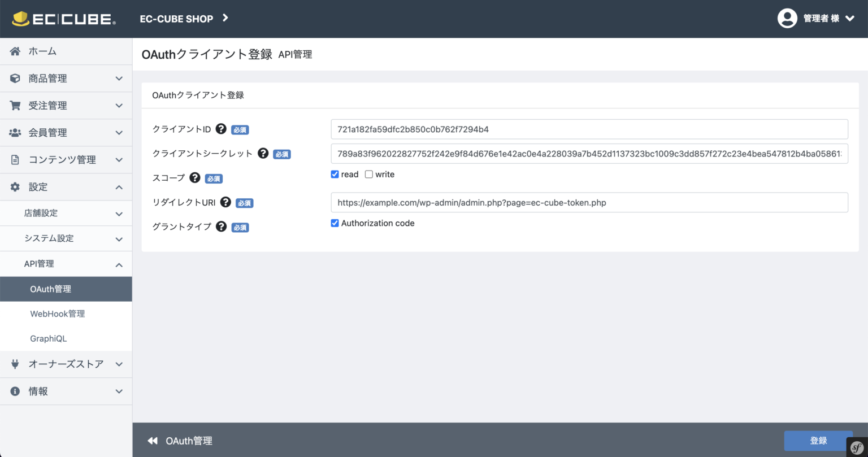The image size is (868, 457).
Task: Uncheck the Authorization code grant type
Action: click(x=335, y=223)
